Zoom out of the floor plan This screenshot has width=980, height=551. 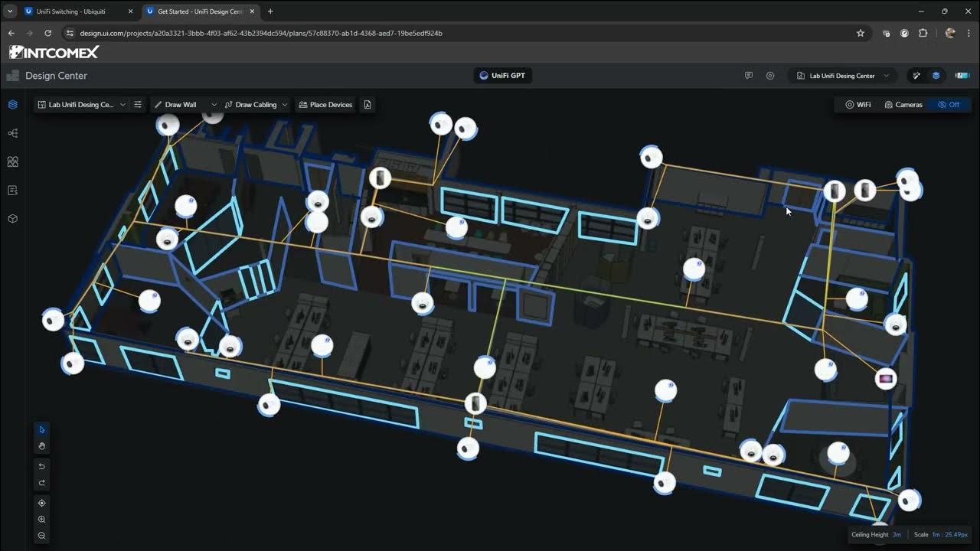tap(42, 536)
